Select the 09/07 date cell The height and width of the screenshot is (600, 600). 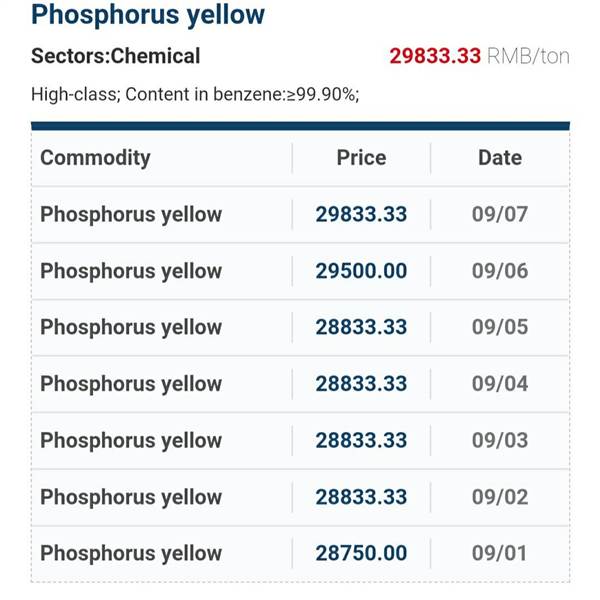[500, 214]
